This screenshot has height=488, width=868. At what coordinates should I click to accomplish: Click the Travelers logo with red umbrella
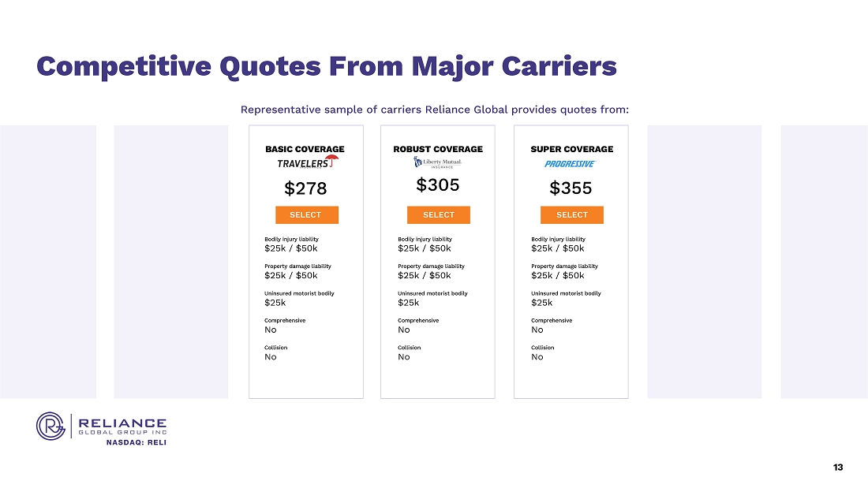(x=307, y=162)
